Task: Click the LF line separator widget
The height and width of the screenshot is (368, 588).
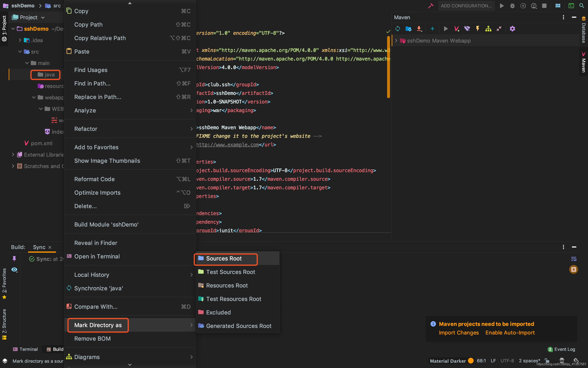Action: tap(493, 361)
